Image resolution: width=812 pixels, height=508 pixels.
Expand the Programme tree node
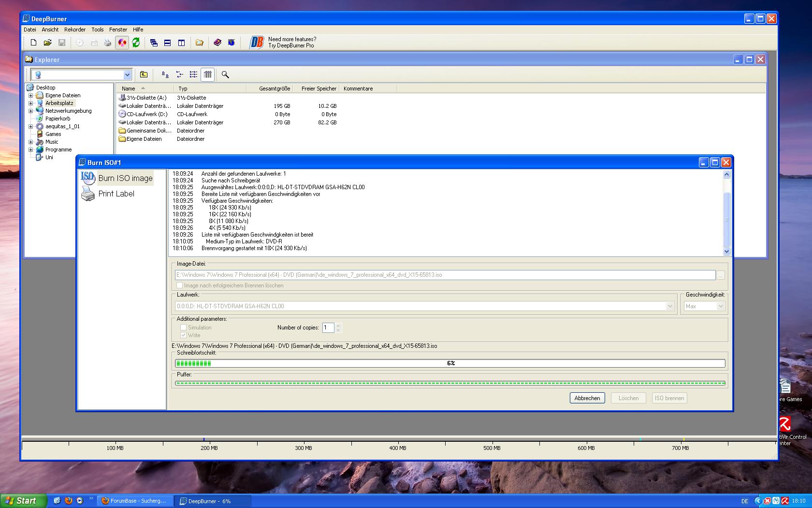coord(31,149)
